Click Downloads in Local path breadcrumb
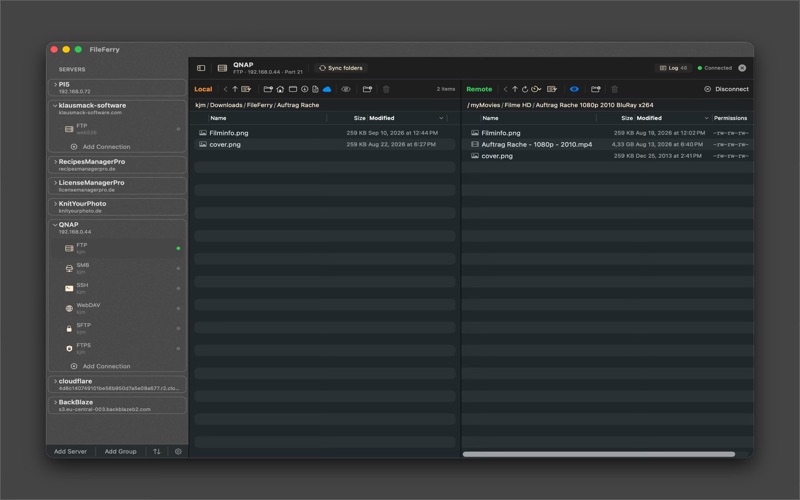This screenshot has width=800, height=500. pos(226,105)
